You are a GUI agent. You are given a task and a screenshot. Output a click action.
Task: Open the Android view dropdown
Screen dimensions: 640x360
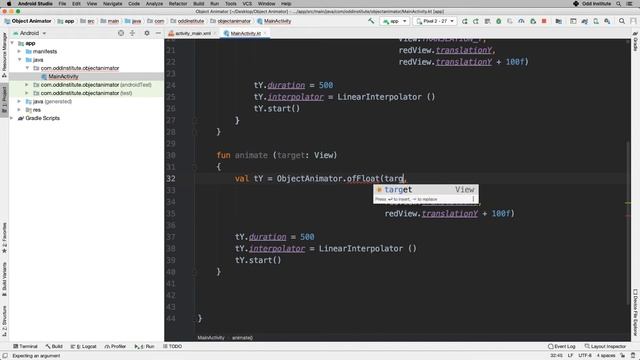tap(29, 33)
